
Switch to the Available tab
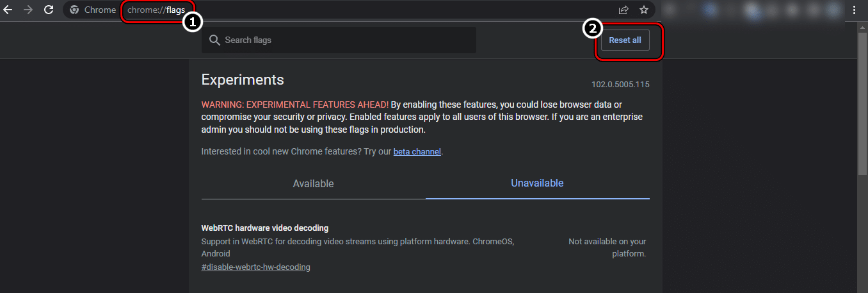[x=313, y=184]
